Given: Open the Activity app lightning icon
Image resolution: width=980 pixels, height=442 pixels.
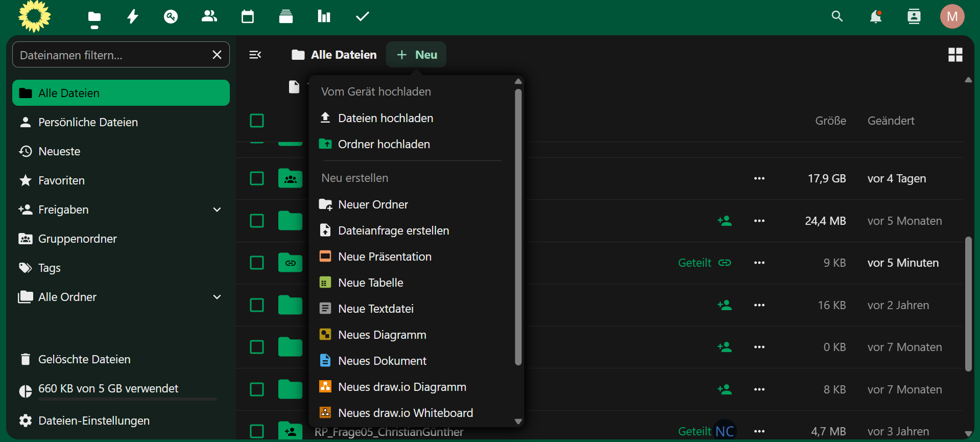Looking at the screenshot, I should 133,17.
